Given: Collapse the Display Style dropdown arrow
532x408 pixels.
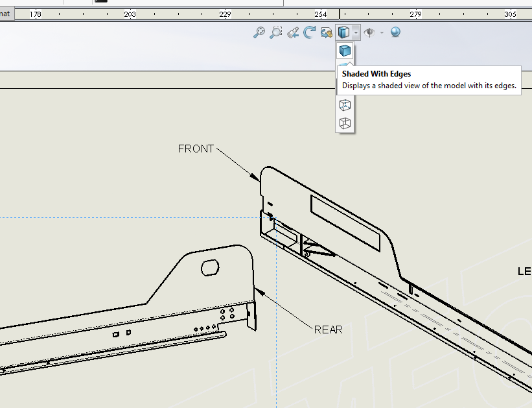Looking at the screenshot, I should (x=356, y=32).
